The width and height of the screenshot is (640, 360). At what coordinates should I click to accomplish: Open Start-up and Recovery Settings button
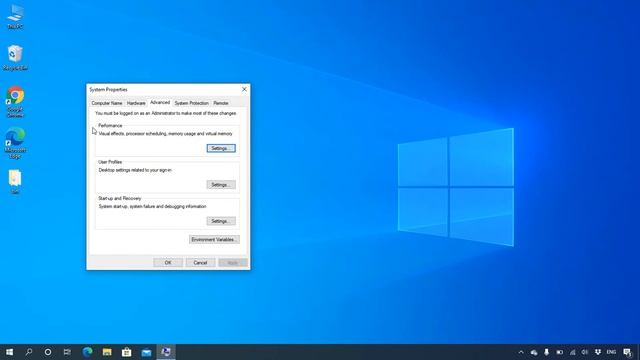tap(221, 221)
